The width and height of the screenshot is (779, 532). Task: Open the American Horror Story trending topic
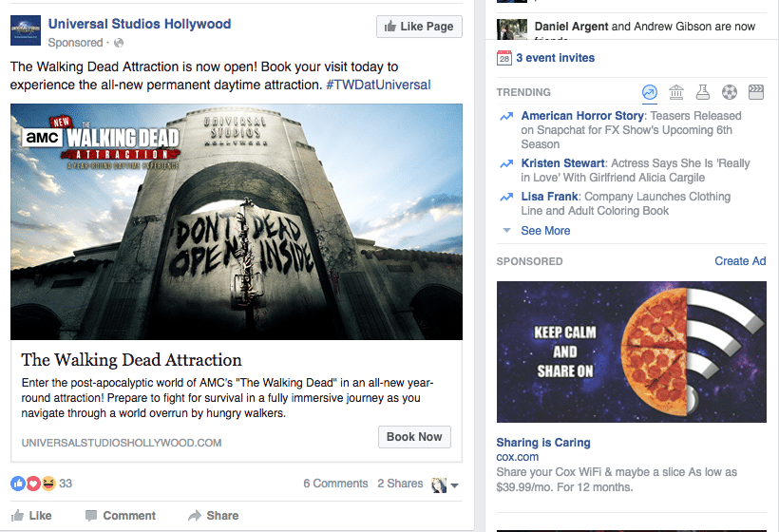pos(582,116)
